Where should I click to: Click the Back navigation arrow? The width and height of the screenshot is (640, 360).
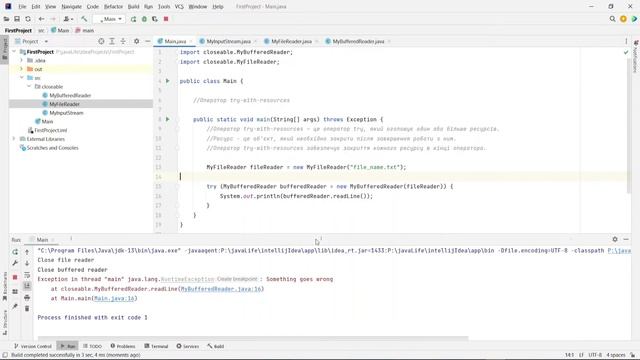[41, 19]
